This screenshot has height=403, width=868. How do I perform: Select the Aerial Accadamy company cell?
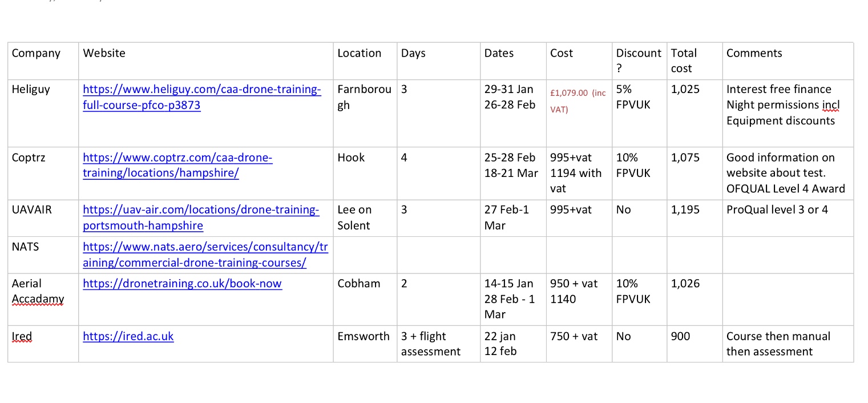(x=43, y=299)
